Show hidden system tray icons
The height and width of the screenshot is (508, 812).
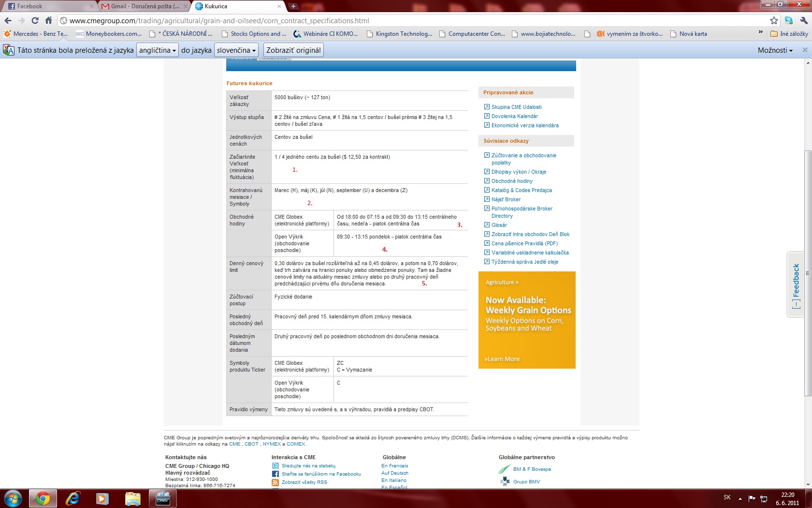(x=740, y=499)
